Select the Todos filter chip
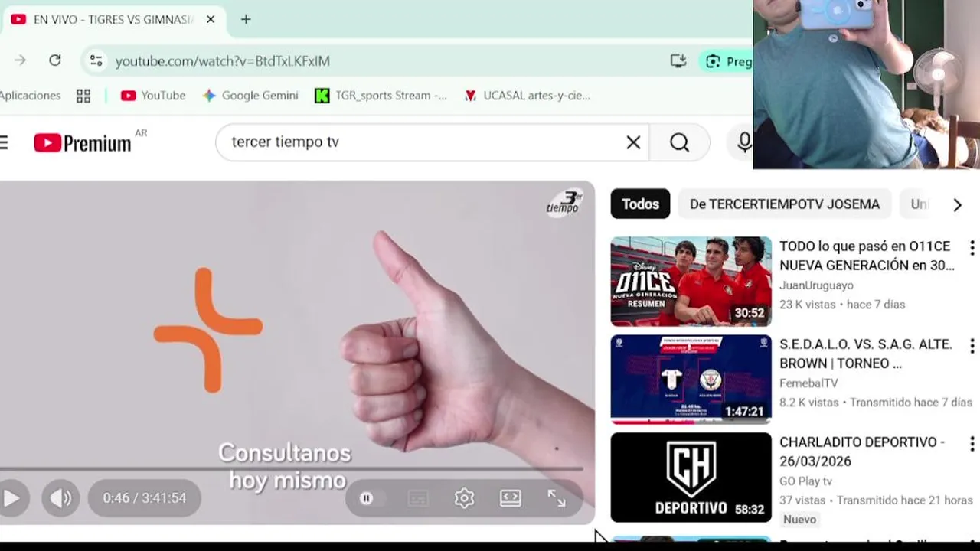The image size is (980, 551). click(640, 204)
